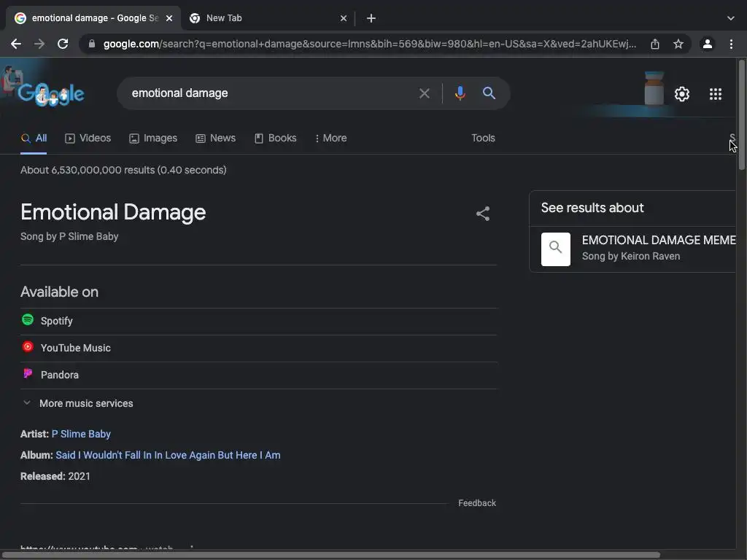Bookmark this page with the star icon
The image size is (747, 560).
[678, 44]
